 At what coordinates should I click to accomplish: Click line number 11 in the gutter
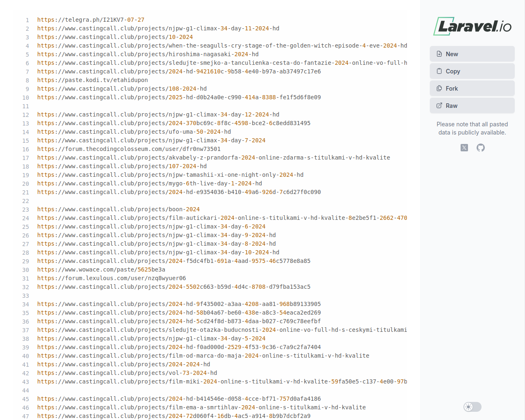click(26, 106)
